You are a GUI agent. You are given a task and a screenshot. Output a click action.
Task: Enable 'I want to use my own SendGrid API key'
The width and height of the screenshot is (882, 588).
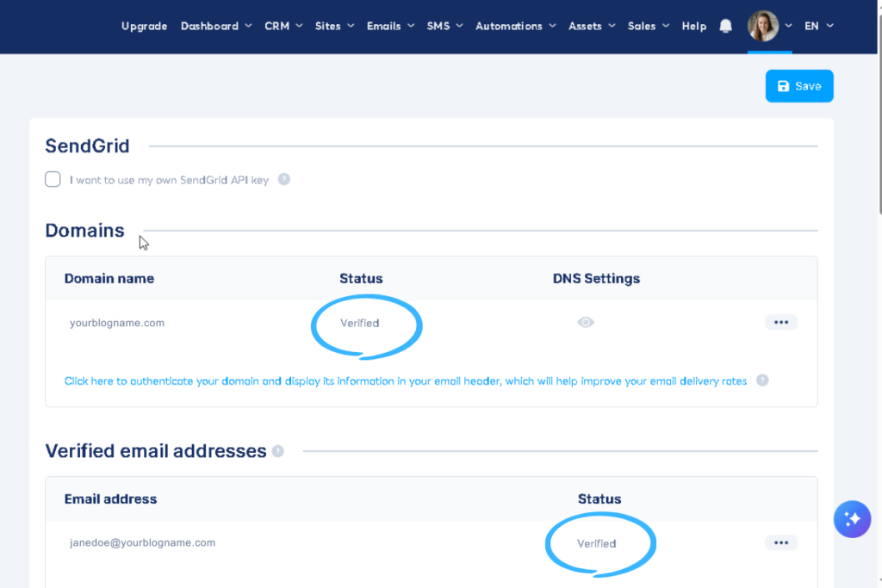point(53,179)
